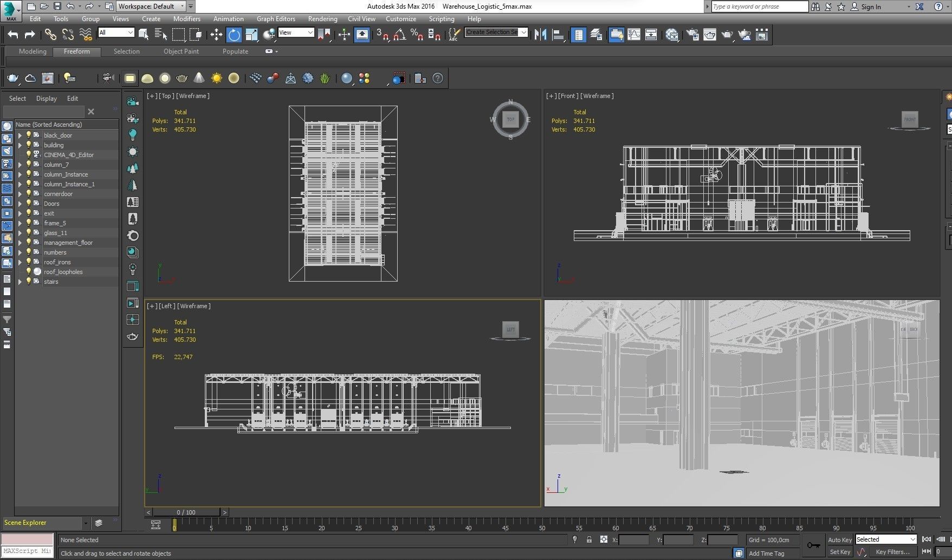
Task: Activate the Select Object tool
Action: tap(144, 35)
